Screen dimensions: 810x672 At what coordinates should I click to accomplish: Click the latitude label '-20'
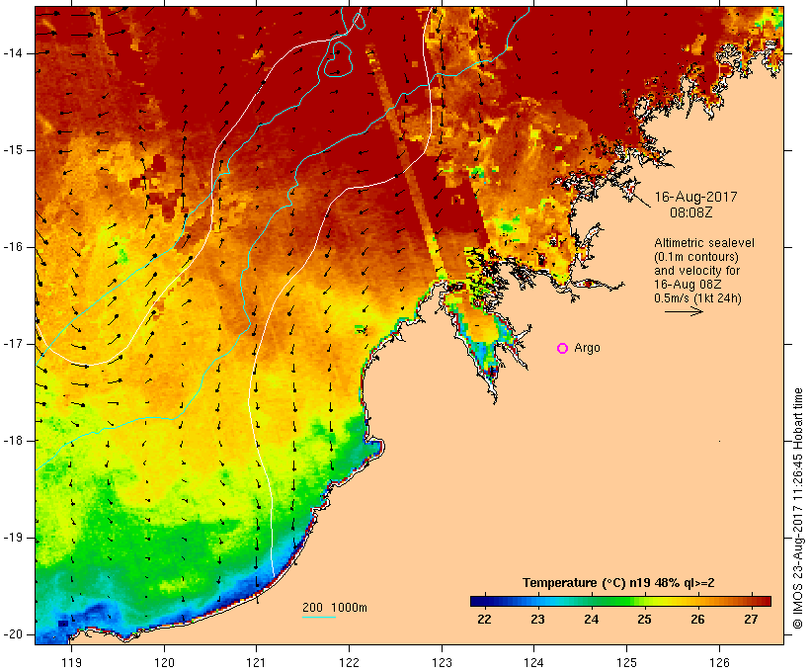pyautogui.click(x=13, y=634)
